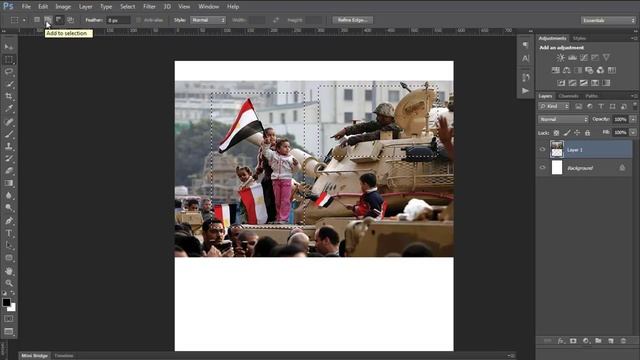Open the Select menu

click(127, 7)
